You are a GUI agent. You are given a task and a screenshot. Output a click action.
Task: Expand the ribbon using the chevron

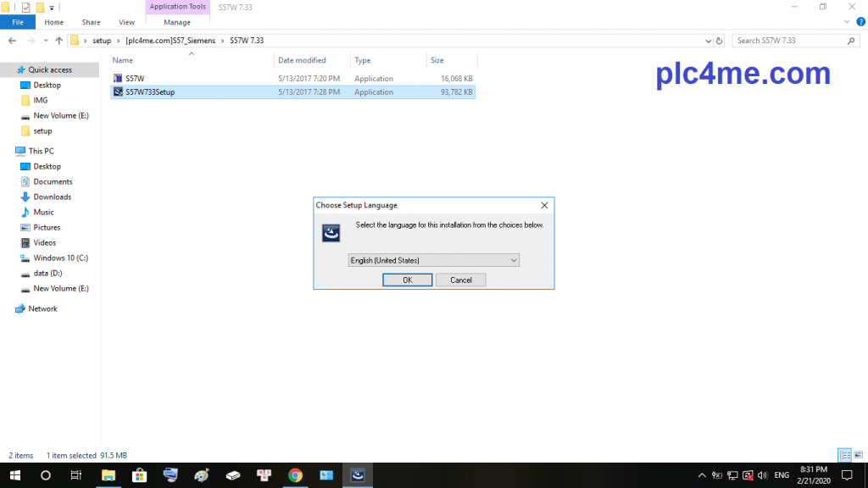click(x=846, y=22)
